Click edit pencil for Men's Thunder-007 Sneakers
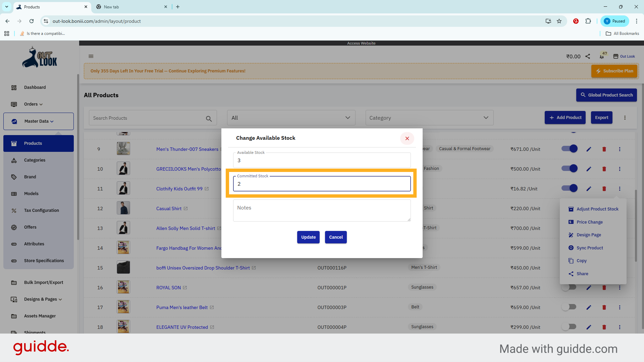Viewport: 644px width, 362px height. pyautogui.click(x=589, y=149)
